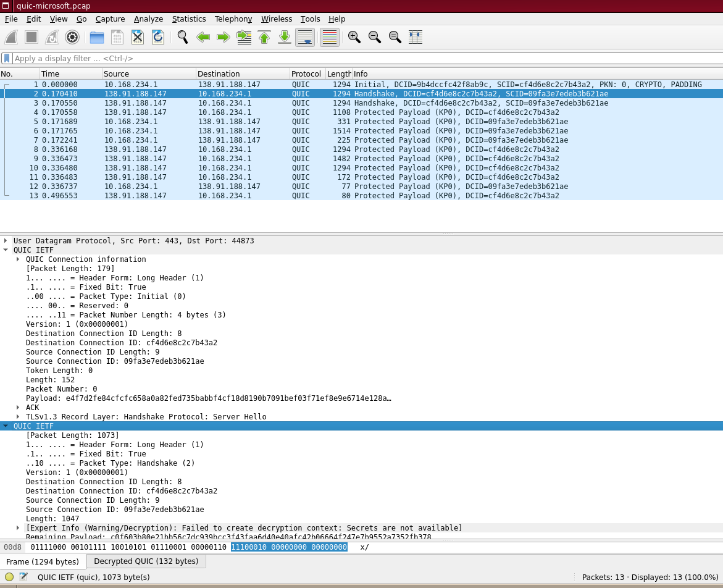Viewport: 723px width, 588px height.
Task: Expand the Expert Info Warning/Decryption node
Action: click(x=18, y=528)
